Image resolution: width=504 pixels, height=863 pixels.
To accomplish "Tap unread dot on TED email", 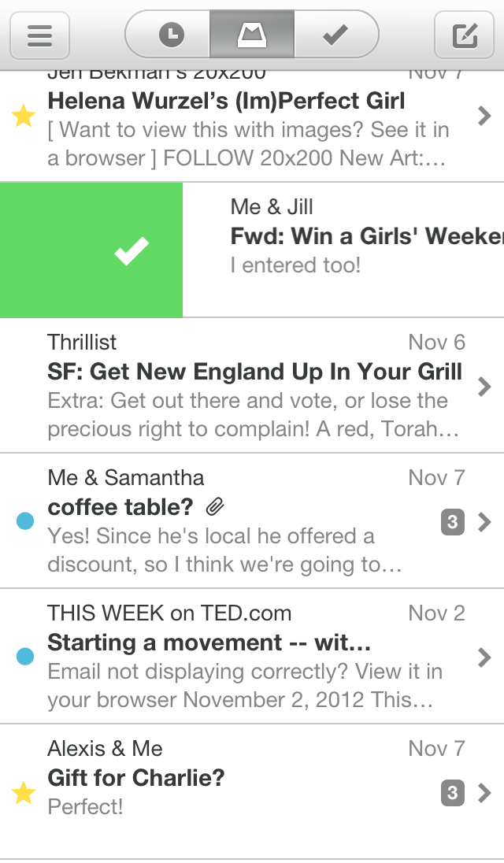I will coord(25,657).
